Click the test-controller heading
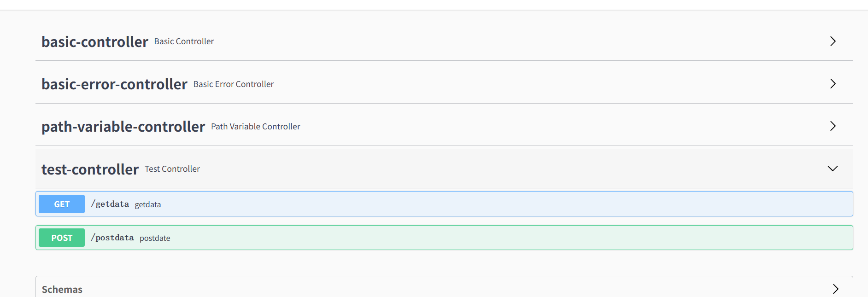 click(x=90, y=169)
